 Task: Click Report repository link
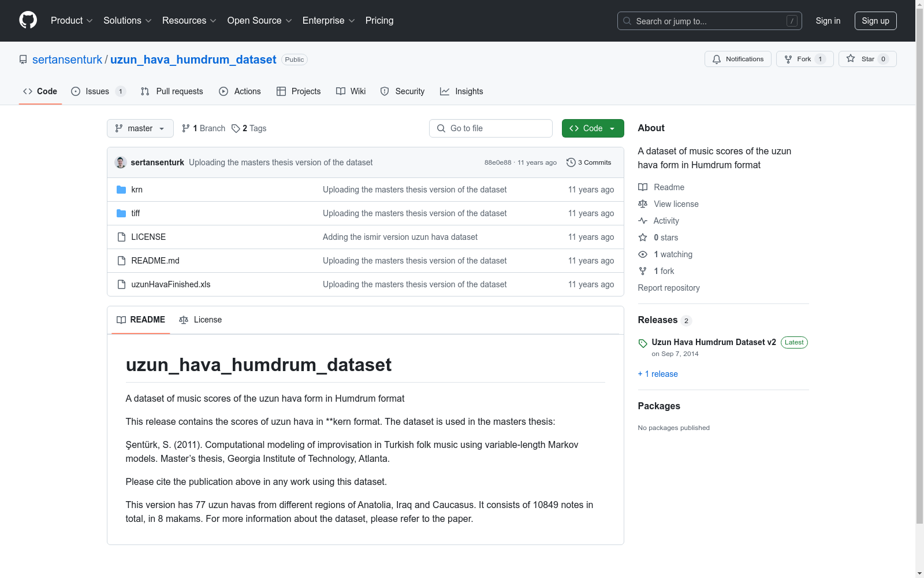(x=669, y=288)
